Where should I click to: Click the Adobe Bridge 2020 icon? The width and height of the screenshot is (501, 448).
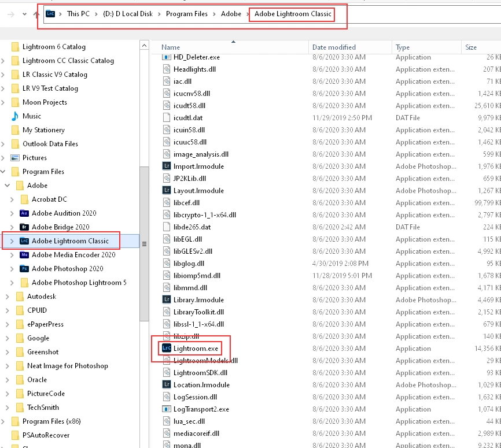[x=24, y=227]
